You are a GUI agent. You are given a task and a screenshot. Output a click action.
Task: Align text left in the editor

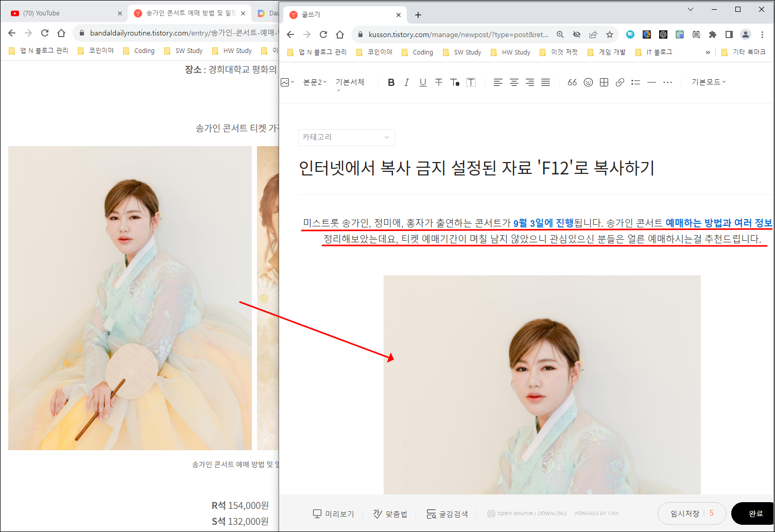[x=498, y=82]
